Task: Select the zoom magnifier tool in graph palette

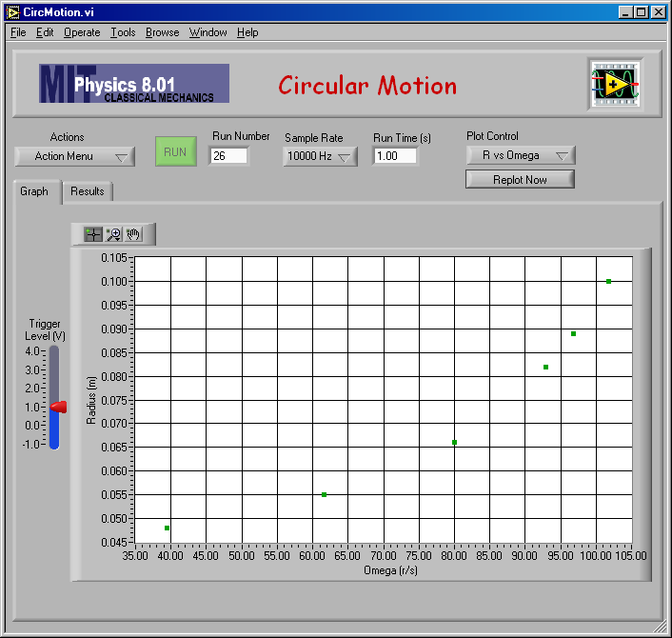Action: [x=113, y=234]
